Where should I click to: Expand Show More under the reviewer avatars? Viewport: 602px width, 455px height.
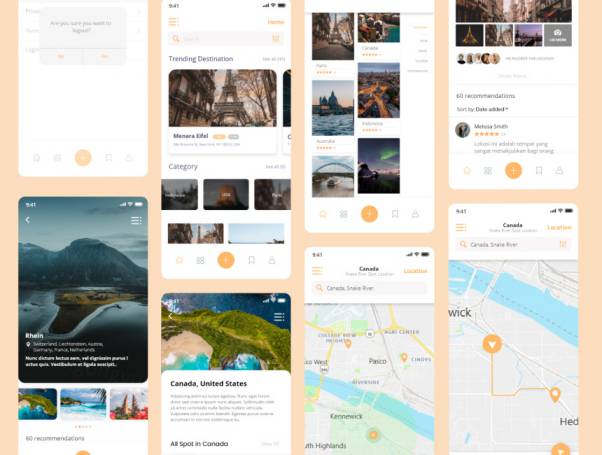point(512,75)
